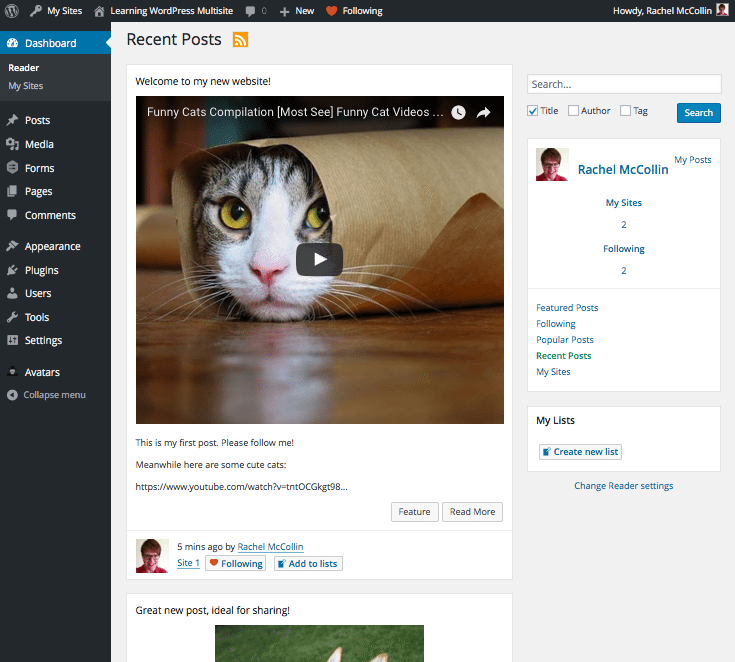This screenshot has width=735, height=662.
Task: Click the WordPress logo icon
Action: (x=12, y=11)
